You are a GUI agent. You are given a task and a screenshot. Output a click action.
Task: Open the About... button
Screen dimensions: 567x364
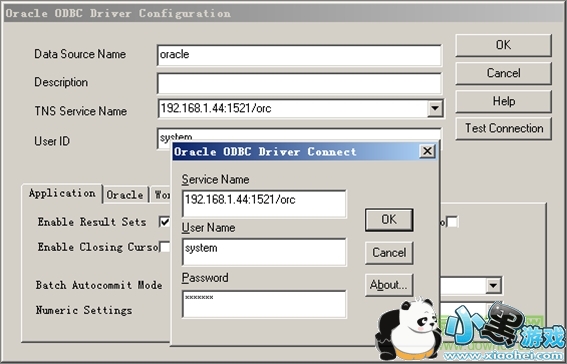pos(389,285)
